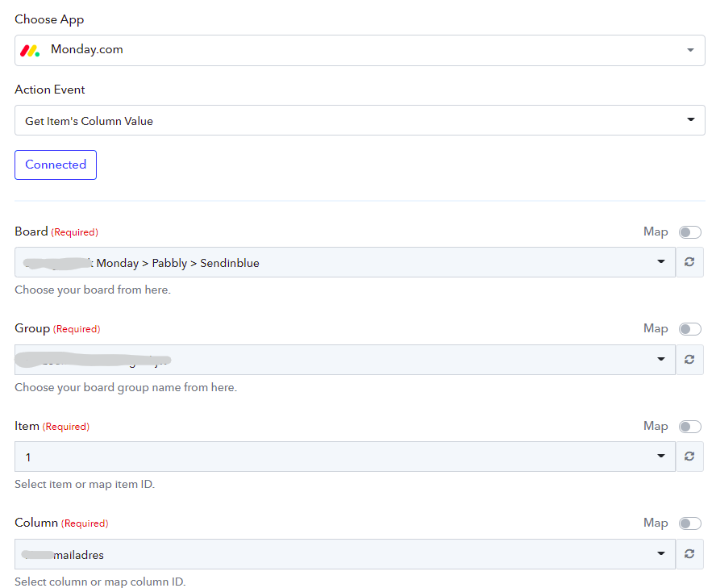Refresh the Board field list
716x588 pixels.
point(689,262)
